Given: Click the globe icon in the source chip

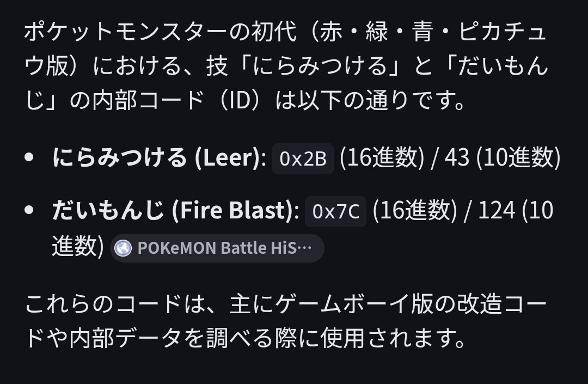Looking at the screenshot, I should click(124, 248).
